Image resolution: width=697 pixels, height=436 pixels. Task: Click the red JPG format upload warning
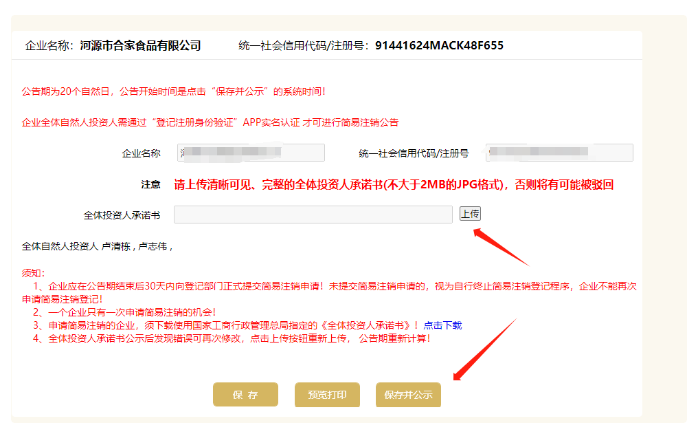pos(393,185)
